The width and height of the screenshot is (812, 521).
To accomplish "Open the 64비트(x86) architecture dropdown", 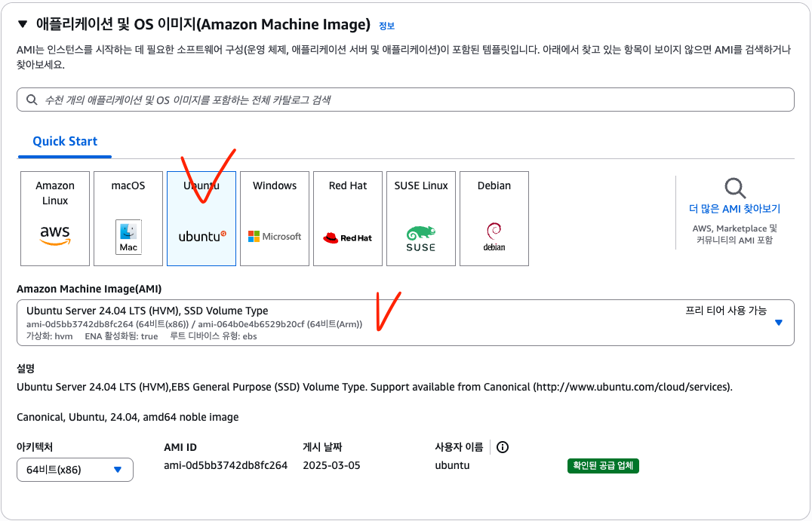I will pos(75,470).
